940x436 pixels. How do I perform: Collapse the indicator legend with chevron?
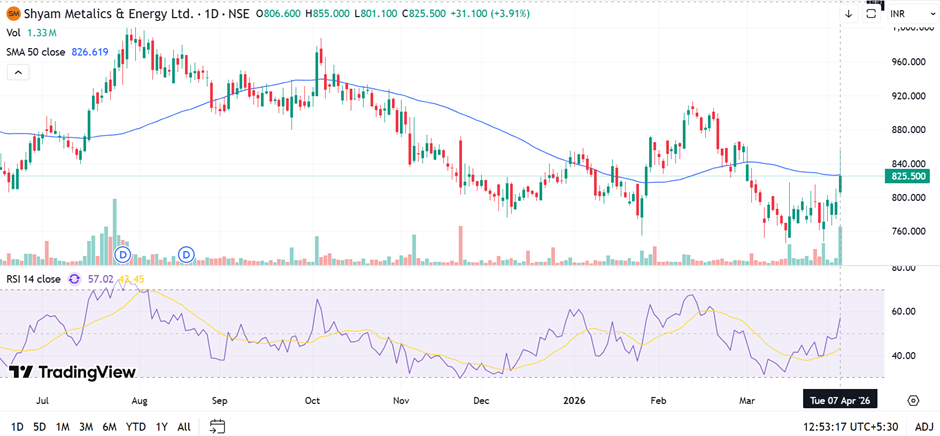tap(17, 72)
